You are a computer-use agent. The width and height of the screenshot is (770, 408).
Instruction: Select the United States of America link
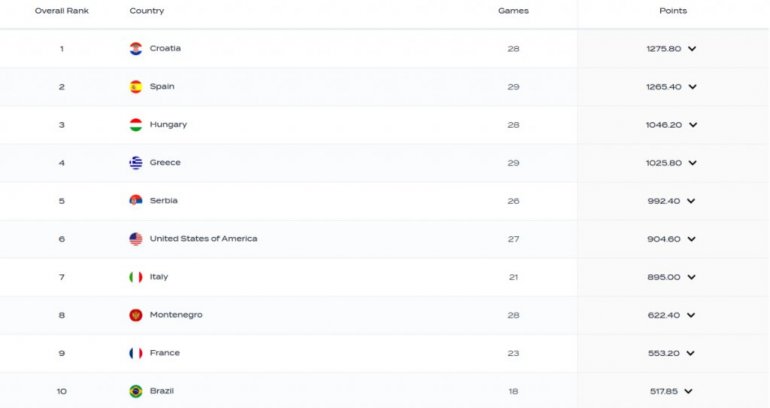pyautogui.click(x=203, y=239)
